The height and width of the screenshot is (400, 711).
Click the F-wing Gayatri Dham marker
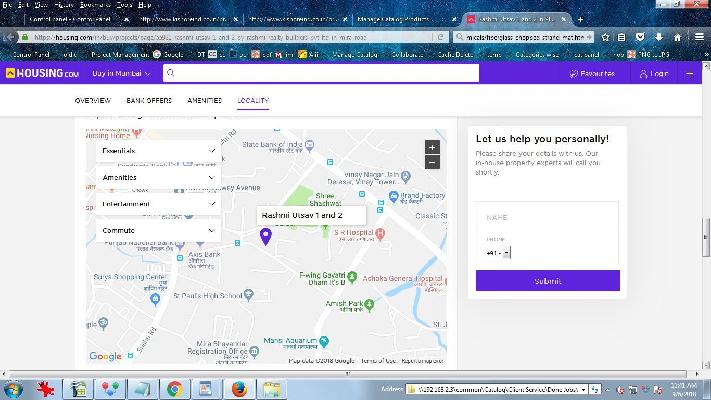click(x=352, y=277)
